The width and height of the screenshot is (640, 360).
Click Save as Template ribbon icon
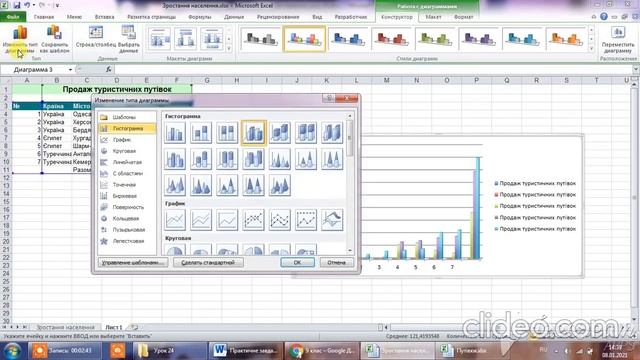click(54, 40)
